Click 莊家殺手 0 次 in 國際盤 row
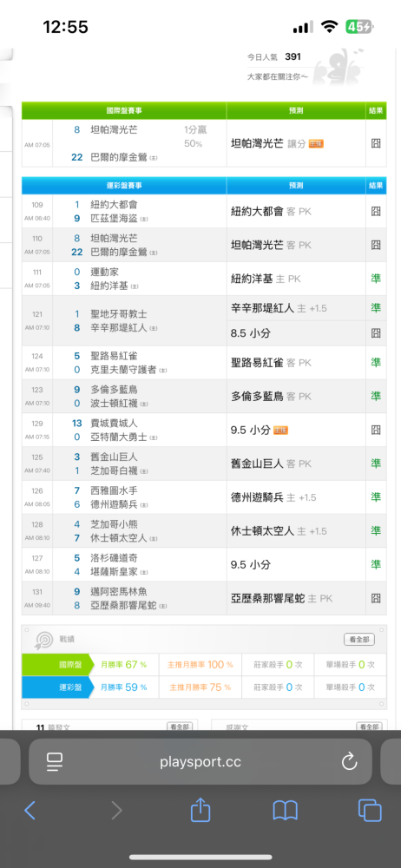The height and width of the screenshot is (868, 401). pyautogui.click(x=278, y=664)
